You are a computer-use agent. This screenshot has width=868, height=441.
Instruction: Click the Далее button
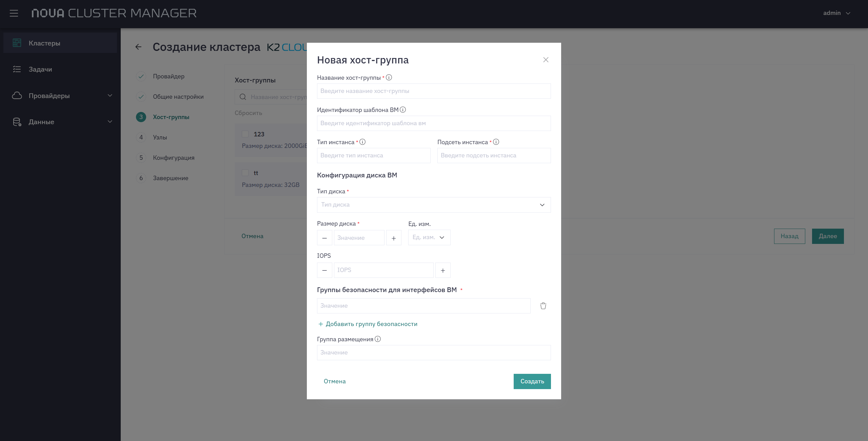pos(828,236)
